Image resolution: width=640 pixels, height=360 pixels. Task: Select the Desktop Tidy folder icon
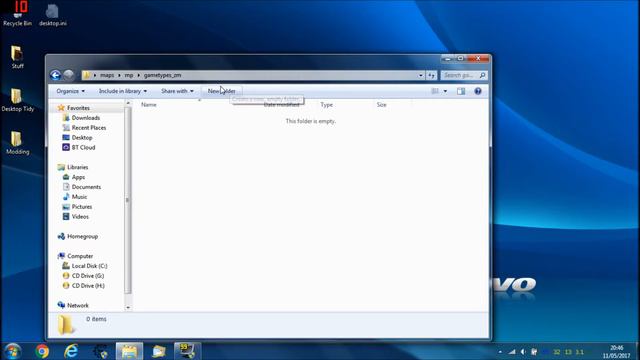tap(18, 100)
